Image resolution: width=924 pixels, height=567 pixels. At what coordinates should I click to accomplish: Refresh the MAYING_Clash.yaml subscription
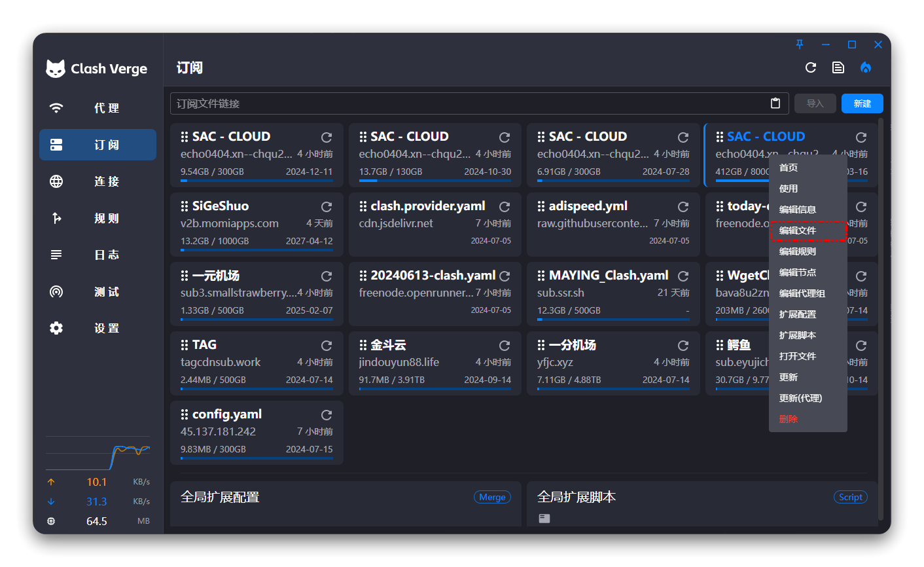tap(683, 276)
